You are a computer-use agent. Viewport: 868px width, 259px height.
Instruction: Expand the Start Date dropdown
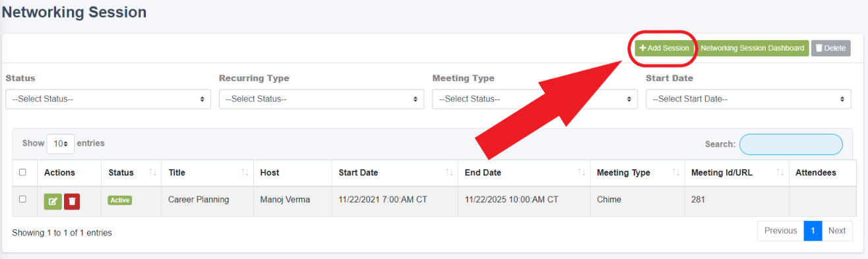tap(749, 99)
